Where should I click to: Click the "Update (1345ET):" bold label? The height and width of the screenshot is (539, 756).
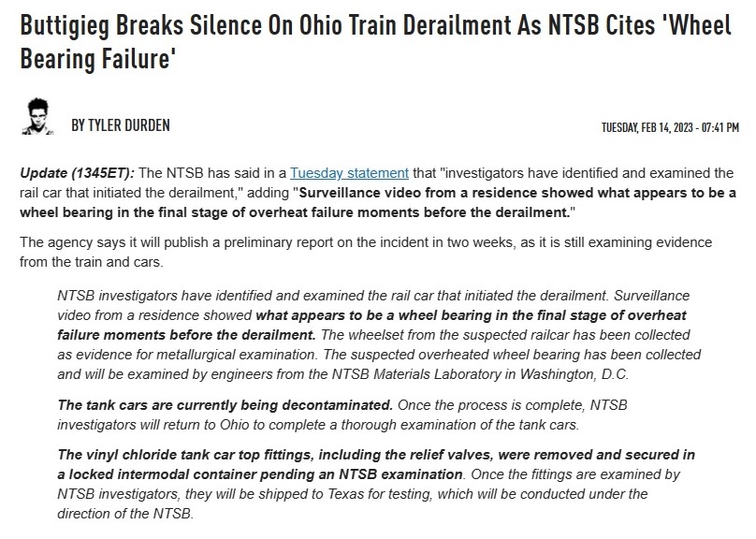coord(77,173)
